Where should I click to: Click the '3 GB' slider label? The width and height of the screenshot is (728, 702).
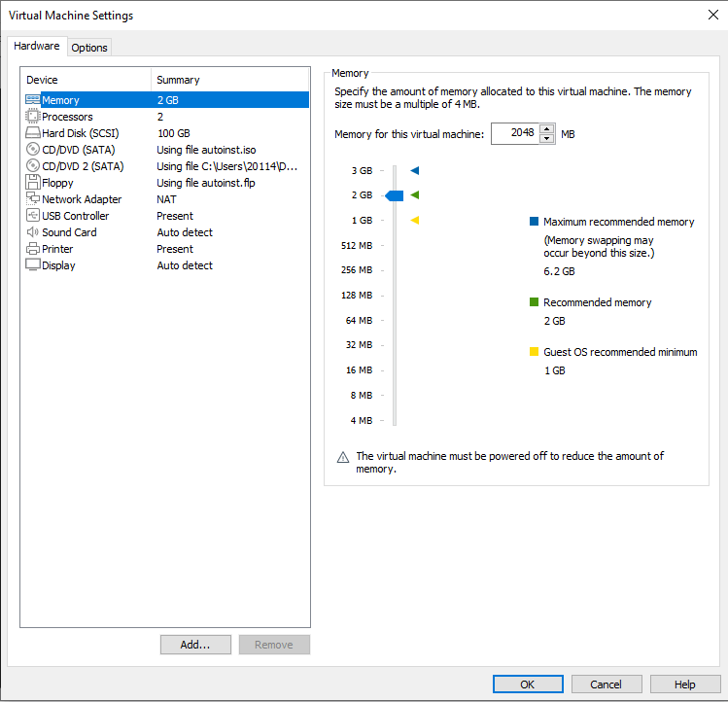362,170
